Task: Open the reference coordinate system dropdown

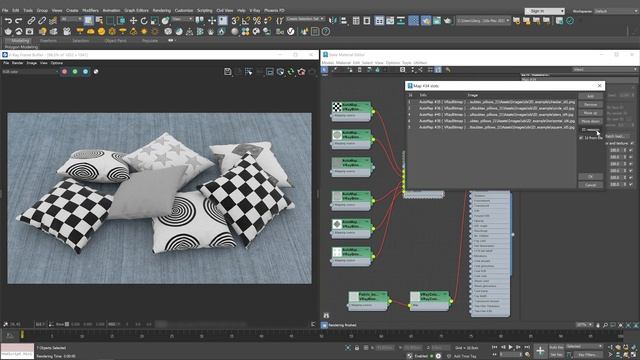Action: tap(182, 19)
